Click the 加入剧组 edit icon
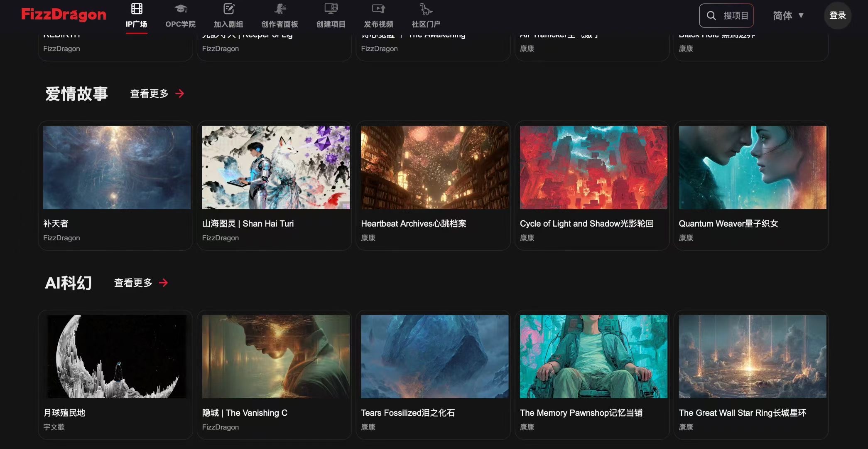 click(x=229, y=9)
